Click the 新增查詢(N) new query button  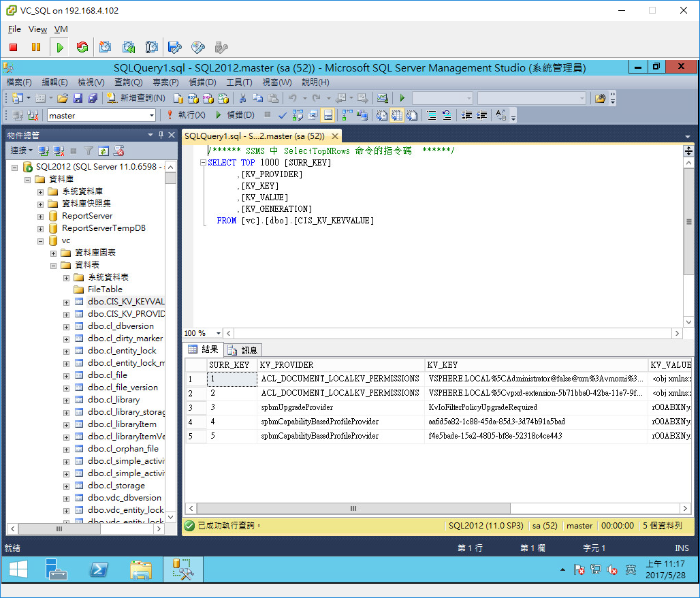(x=136, y=98)
